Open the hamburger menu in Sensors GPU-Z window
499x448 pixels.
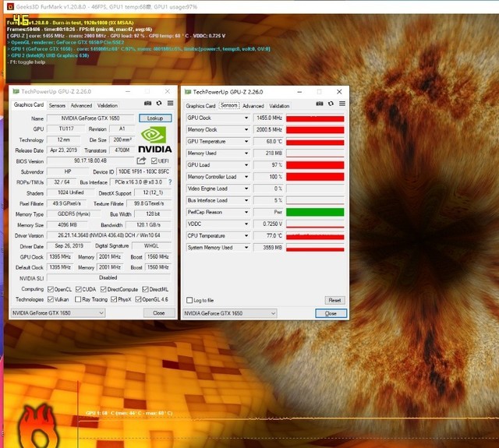(x=342, y=104)
